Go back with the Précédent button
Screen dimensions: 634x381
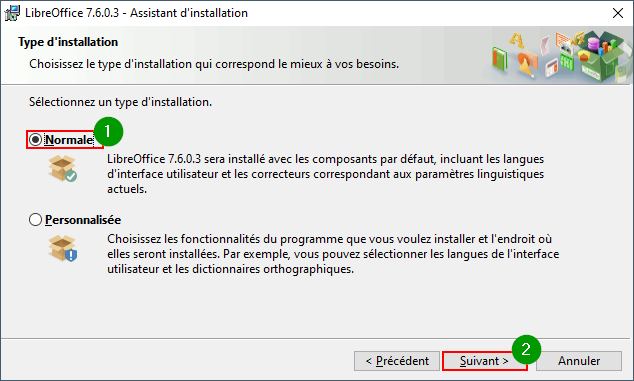point(397,361)
